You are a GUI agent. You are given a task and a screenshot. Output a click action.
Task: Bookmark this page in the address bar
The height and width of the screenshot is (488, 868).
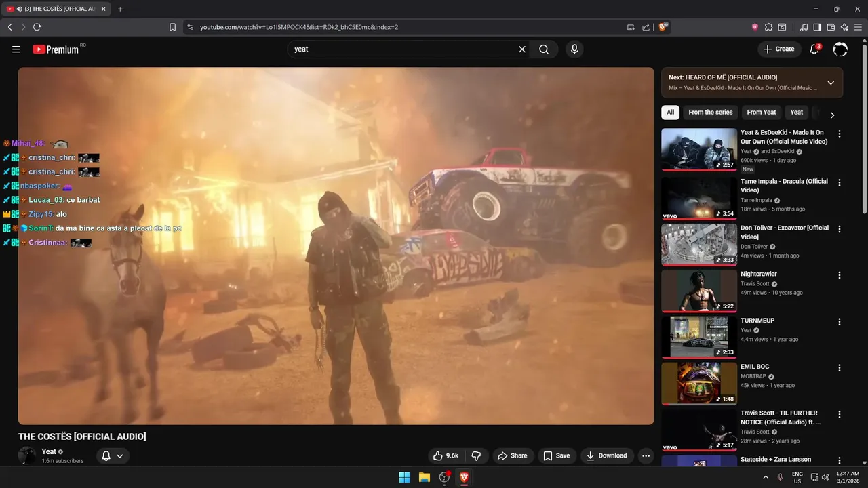[172, 27]
